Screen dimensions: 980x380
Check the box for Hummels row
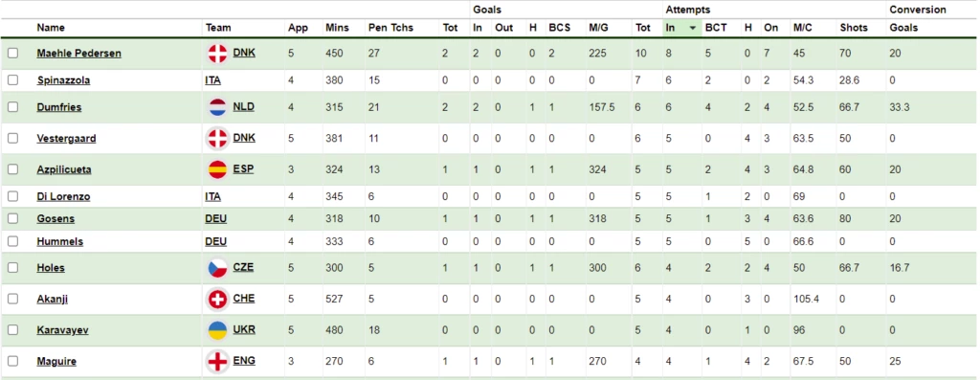(12, 241)
